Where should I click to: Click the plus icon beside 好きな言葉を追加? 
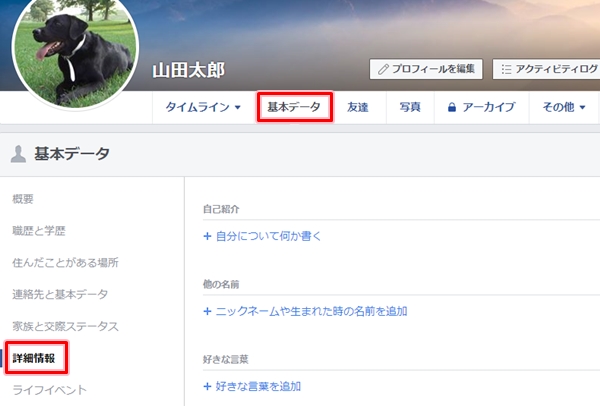pos(207,386)
